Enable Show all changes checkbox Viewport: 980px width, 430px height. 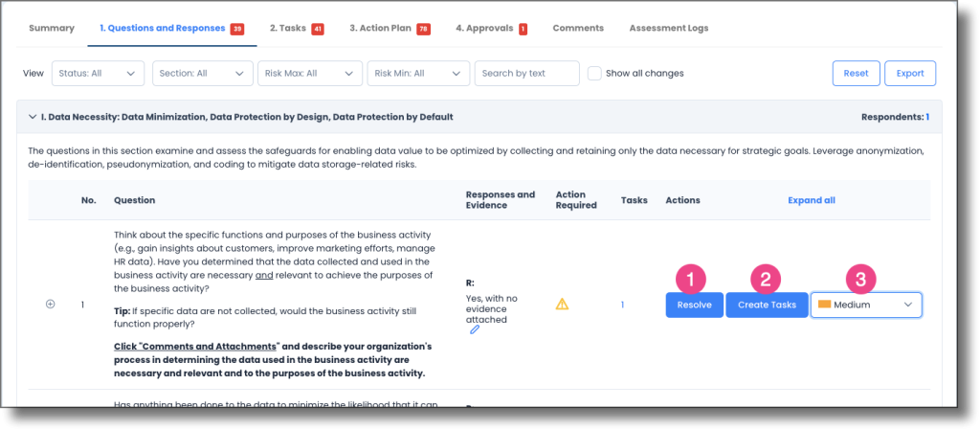[x=595, y=73]
